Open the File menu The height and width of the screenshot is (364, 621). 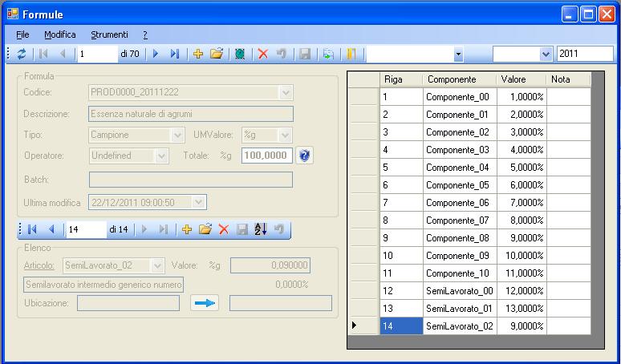click(22, 34)
